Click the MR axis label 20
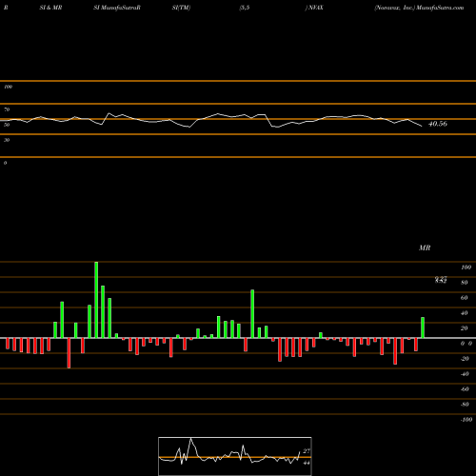The height and width of the screenshot is (476, 476). [465, 328]
